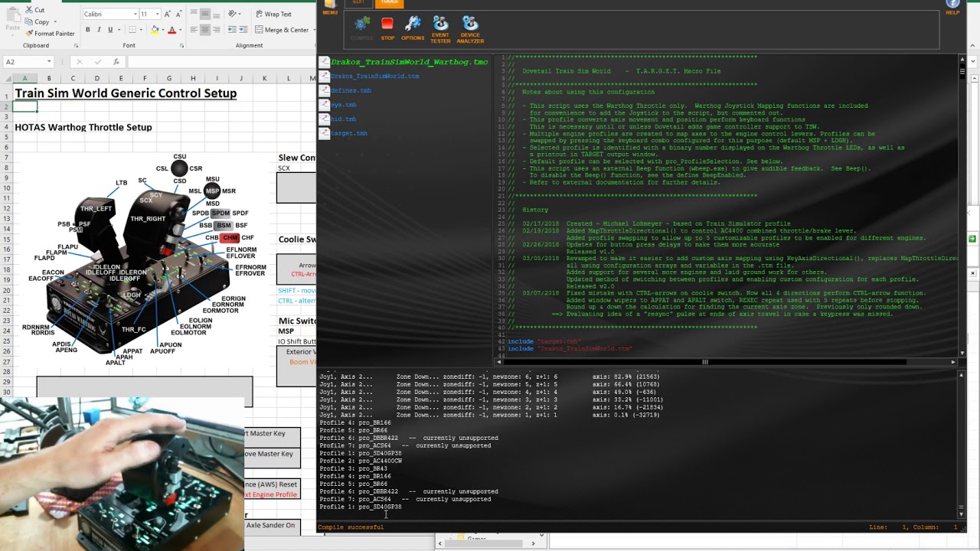
Task: Click 'Compile successful' status text
Action: click(351, 527)
